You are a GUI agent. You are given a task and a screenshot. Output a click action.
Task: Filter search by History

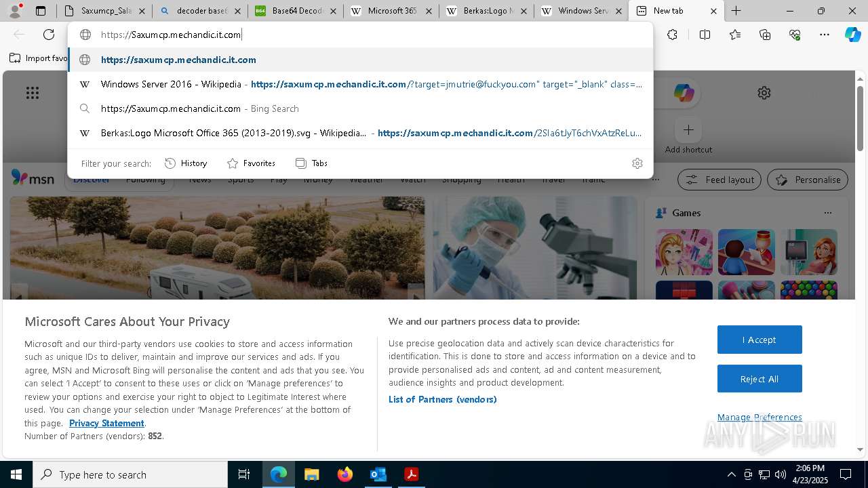(186, 163)
